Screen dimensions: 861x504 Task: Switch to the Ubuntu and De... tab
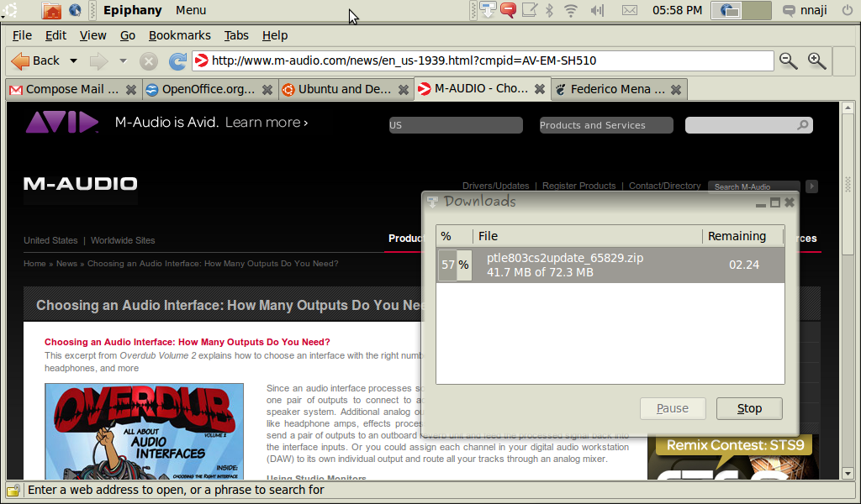346,89
